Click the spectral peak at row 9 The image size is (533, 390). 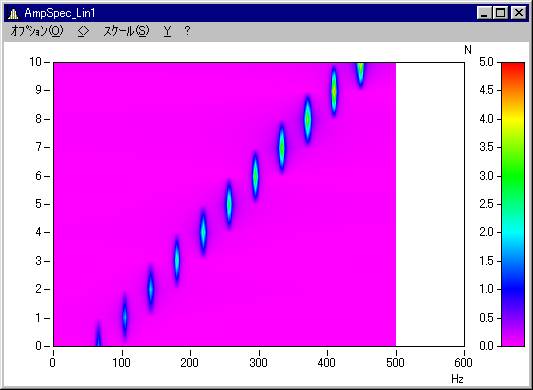click(334, 91)
